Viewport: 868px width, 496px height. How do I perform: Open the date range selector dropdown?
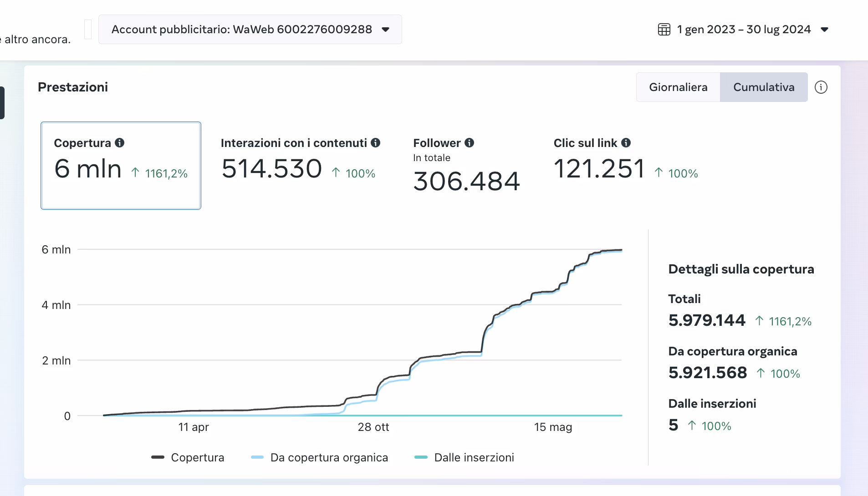coord(744,29)
